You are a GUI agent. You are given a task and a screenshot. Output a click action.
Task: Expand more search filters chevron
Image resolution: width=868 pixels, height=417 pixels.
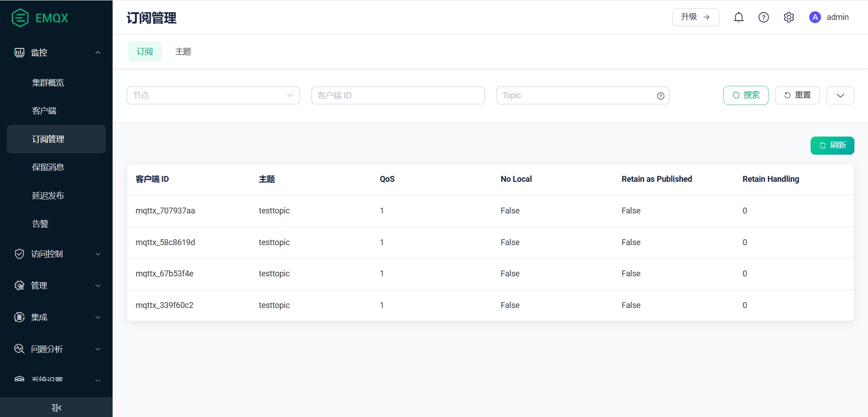tap(840, 95)
